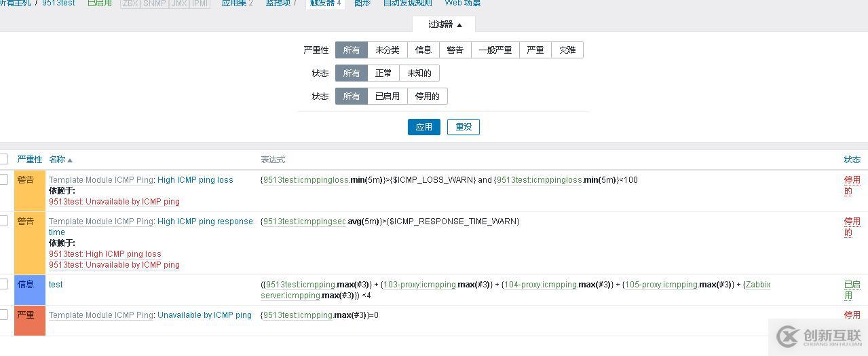The image size is (868, 356).
Task: Toggle 停用的 status of High ICMP ping loss
Action: [852, 185]
